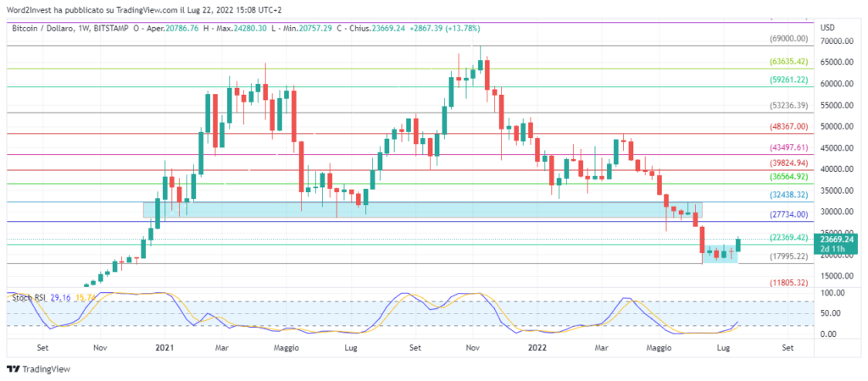Click the 48367.00 red level label

point(787,127)
